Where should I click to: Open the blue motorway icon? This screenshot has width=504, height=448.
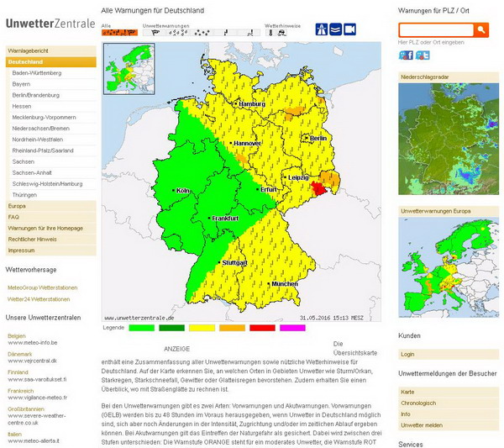point(321,30)
